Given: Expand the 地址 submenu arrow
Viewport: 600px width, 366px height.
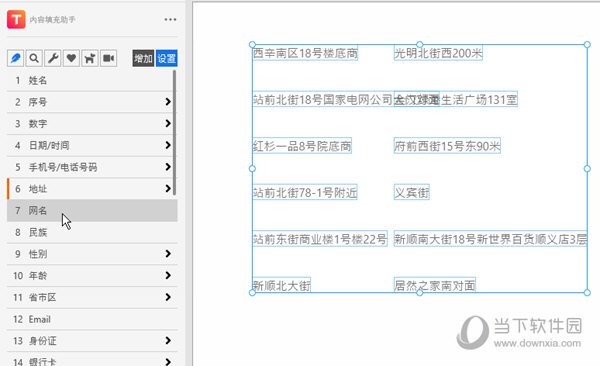Looking at the screenshot, I should point(168,188).
